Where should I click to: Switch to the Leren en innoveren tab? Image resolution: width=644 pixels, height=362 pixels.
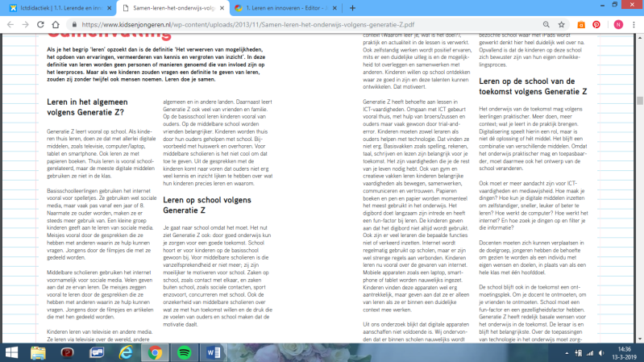(286, 8)
